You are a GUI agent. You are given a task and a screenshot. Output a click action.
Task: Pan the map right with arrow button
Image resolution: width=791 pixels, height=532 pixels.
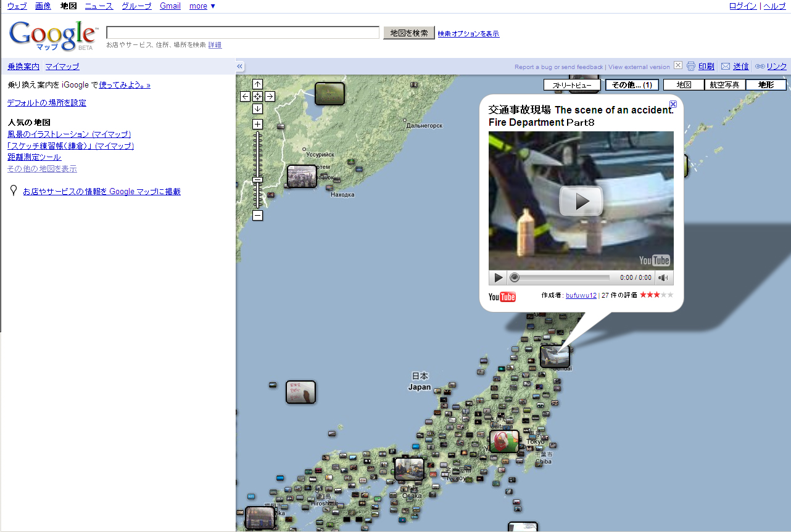(x=270, y=96)
